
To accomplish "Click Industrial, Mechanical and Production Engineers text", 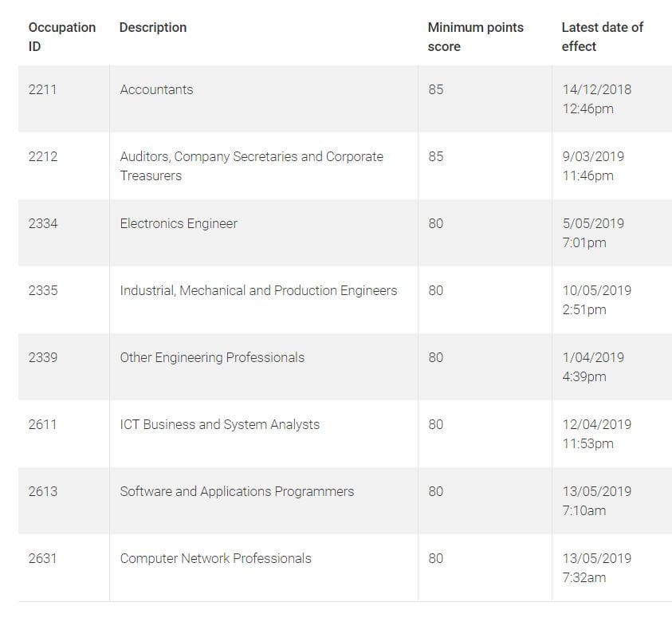I will coord(258,290).
